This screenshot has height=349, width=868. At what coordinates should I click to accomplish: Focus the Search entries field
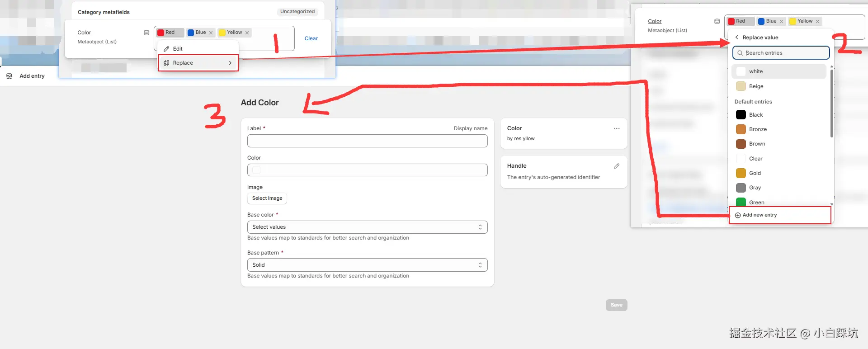pos(781,53)
